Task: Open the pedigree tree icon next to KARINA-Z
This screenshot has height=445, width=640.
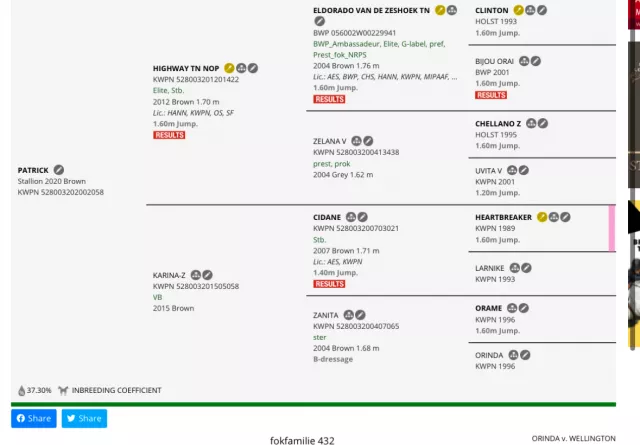Action: [x=196, y=274]
